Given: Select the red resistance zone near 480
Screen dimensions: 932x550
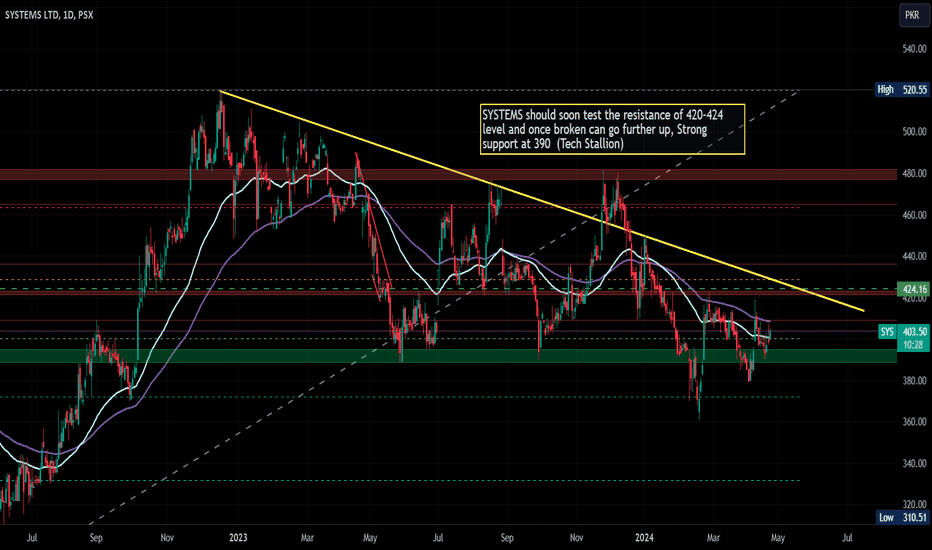Looking at the screenshot, I should coord(448,174).
